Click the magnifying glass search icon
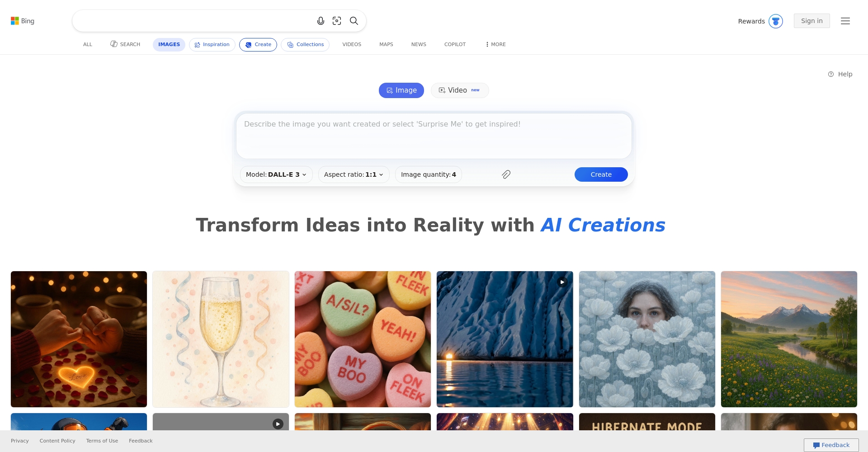868x452 pixels. coord(354,21)
